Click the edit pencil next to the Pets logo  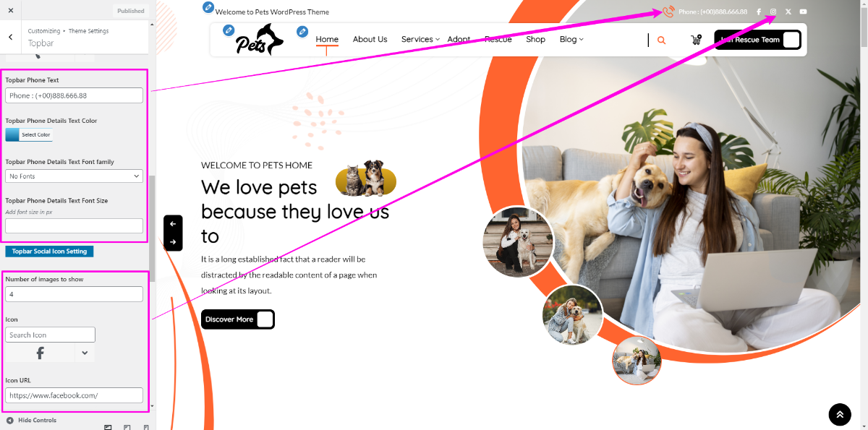(229, 30)
